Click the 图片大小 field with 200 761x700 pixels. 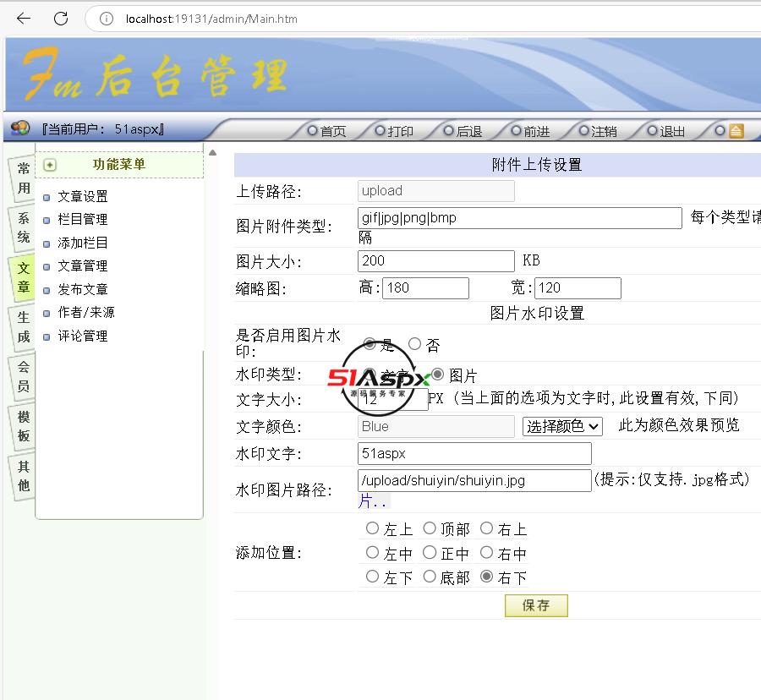[435, 261]
